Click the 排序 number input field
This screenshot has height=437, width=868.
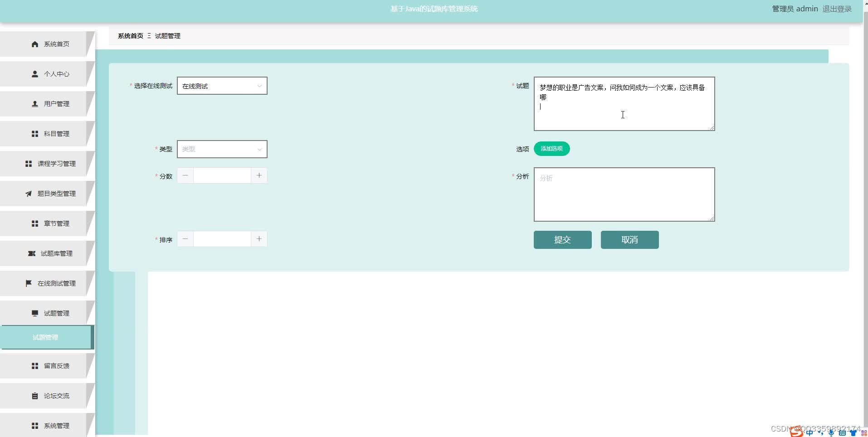pyautogui.click(x=222, y=239)
